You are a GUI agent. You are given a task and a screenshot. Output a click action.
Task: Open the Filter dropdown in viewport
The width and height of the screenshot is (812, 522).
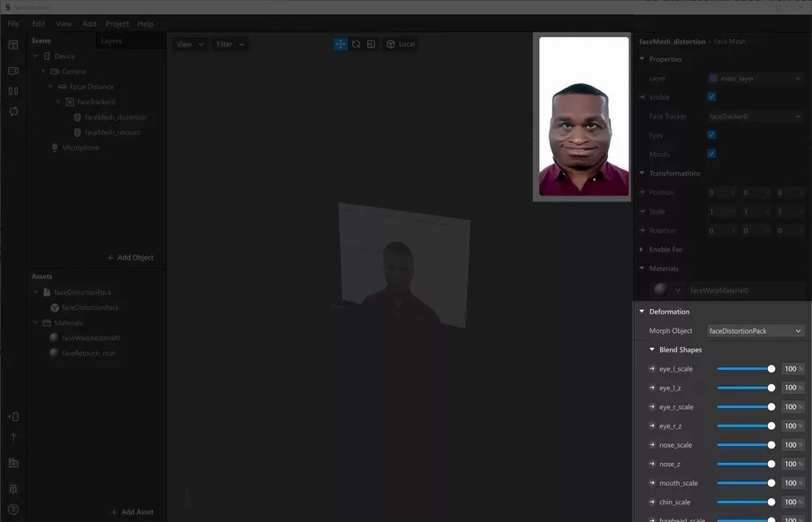coord(230,44)
